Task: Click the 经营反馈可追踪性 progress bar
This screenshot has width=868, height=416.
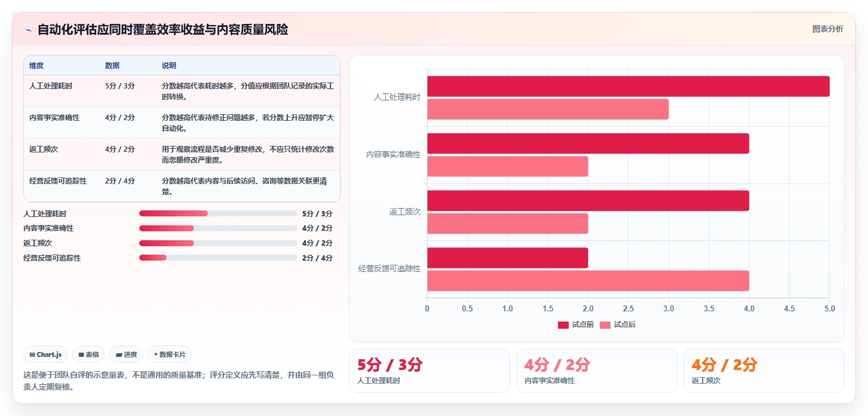Action: [x=218, y=258]
